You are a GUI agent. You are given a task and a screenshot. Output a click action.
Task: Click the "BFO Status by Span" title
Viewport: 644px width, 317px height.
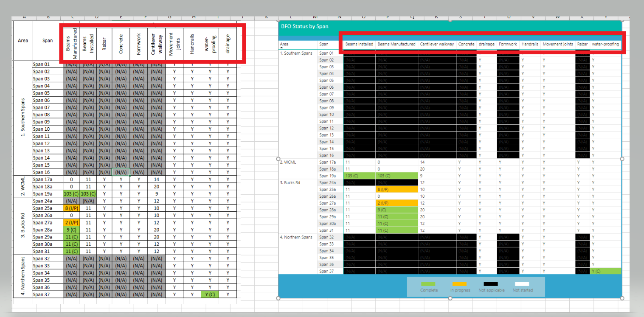tap(304, 26)
